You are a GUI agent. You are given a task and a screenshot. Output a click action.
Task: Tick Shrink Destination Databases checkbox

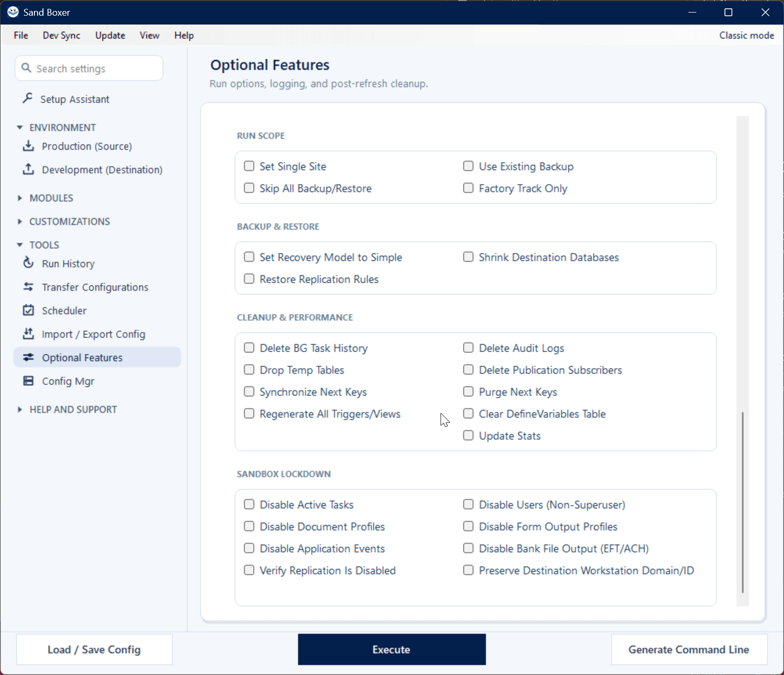(x=468, y=257)
